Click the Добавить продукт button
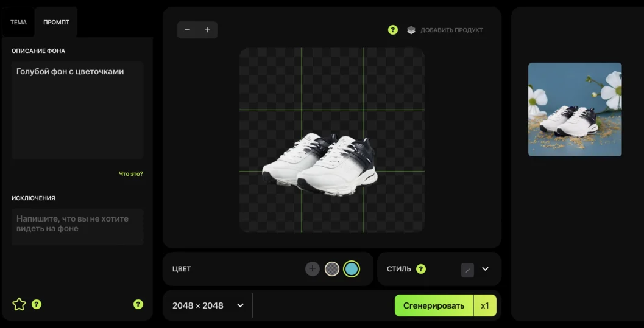The width and height of the screenshot is (644, 328). click(445, 30)
